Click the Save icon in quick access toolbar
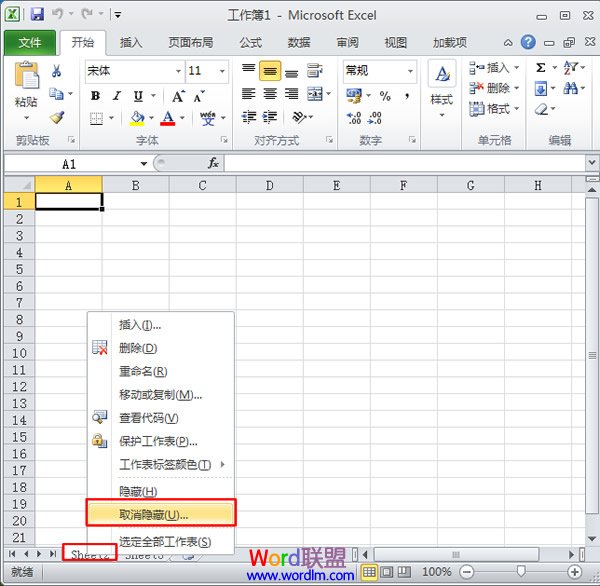Screen dimensions: 600x586 [x=37, y=15]
